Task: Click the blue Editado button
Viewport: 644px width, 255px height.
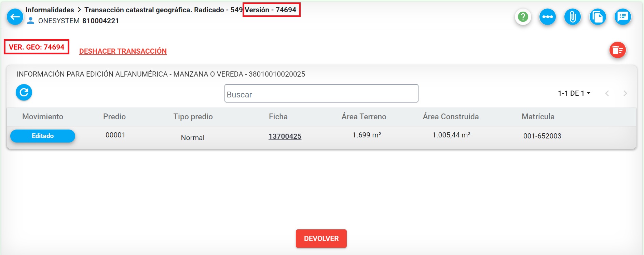Action: click(x=43, y=136)
